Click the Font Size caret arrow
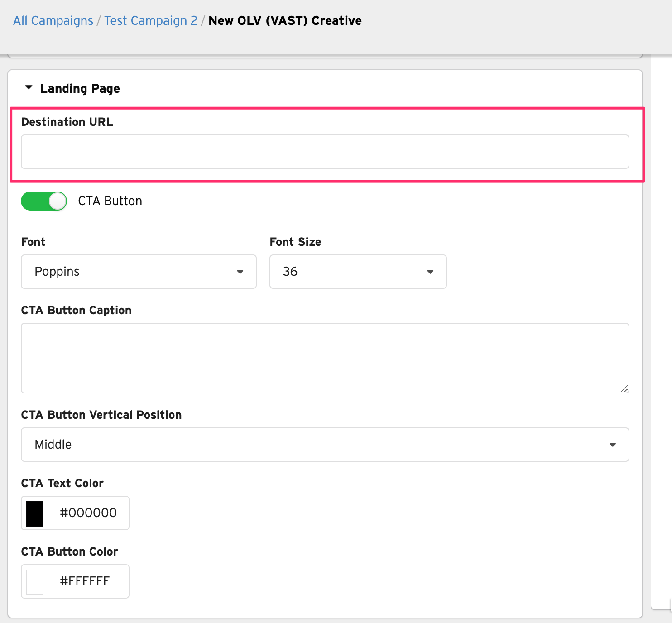672x623 pixels. point(430,272)
